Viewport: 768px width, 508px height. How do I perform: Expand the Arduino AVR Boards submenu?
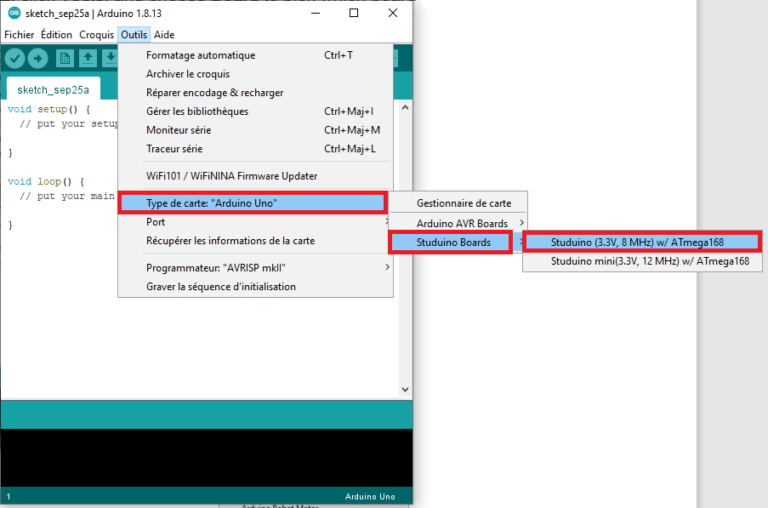click(462, 223)
